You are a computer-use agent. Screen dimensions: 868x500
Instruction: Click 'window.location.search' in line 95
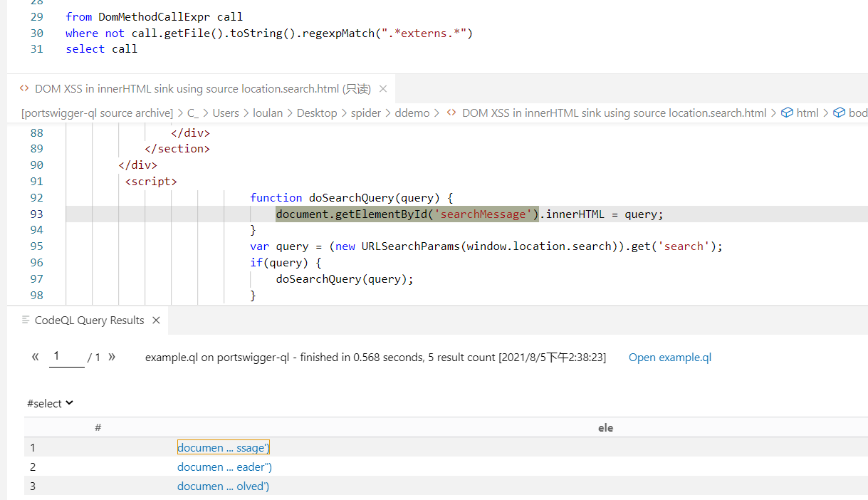click(540, 246)
